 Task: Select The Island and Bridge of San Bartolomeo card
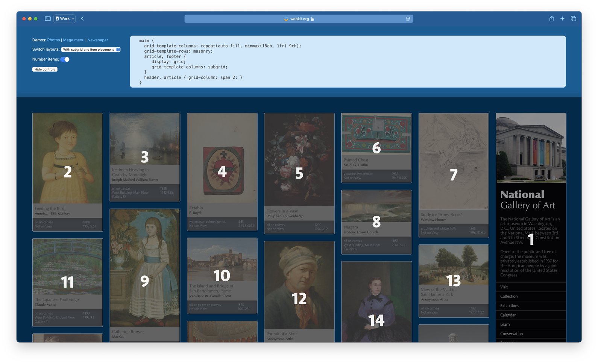(x=222, y=276)
